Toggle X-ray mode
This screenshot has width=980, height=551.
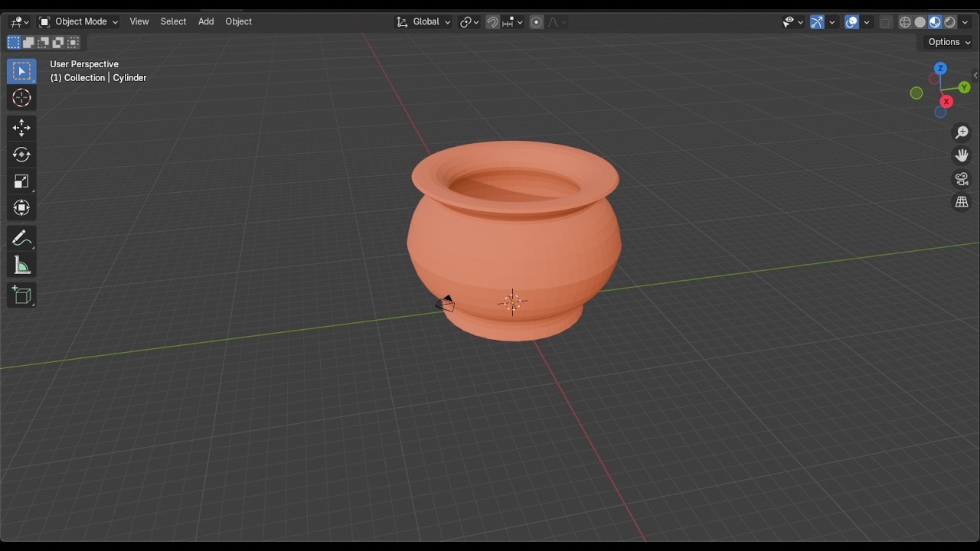[x=887, y=22]
